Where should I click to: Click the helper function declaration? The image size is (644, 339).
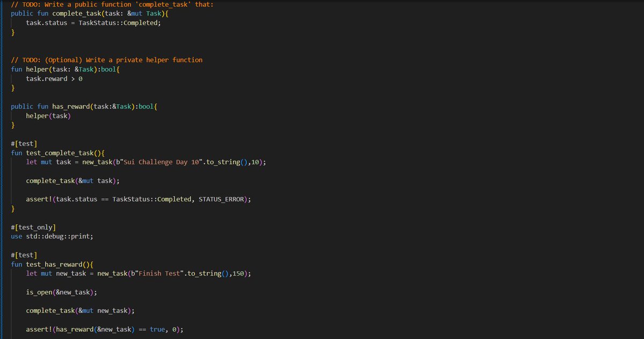coord(38,69)
